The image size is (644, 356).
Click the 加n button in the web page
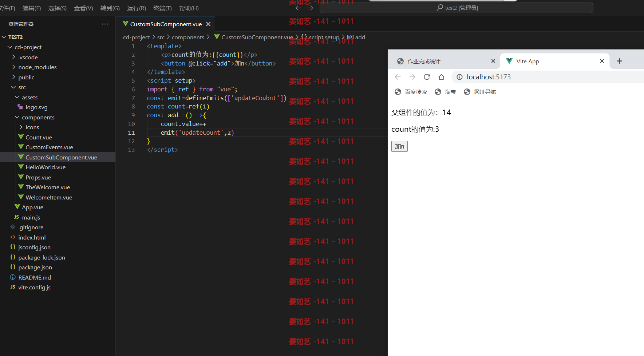399,146
